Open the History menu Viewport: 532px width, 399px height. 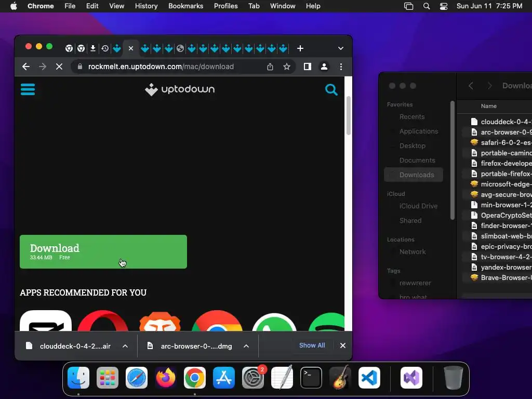pyautogui.click(x=146, y=6)
